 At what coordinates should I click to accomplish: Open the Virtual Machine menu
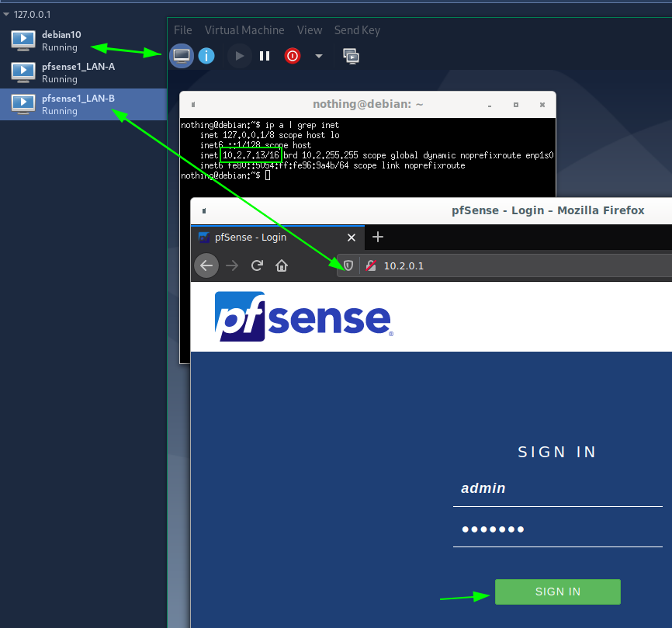point(244,30)
